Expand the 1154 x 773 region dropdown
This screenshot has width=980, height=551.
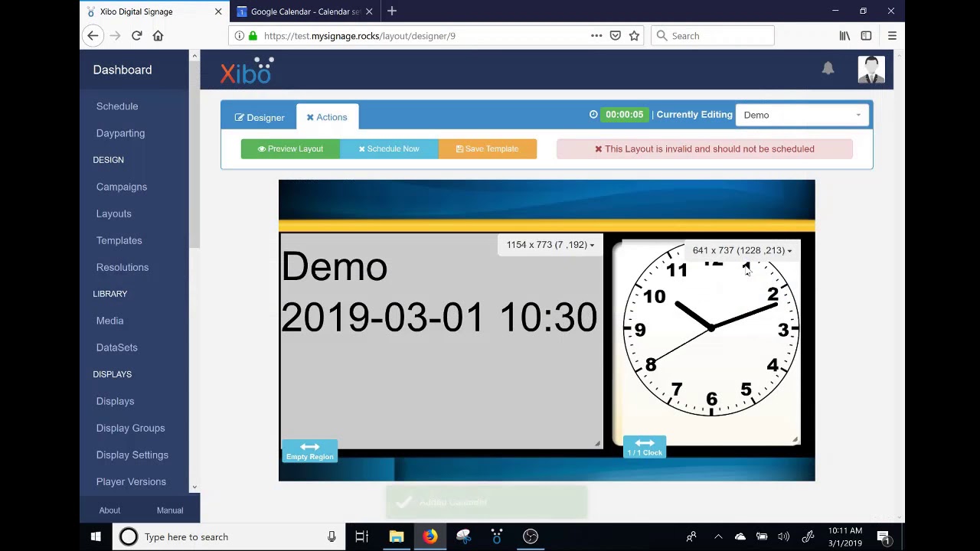(550, 245)
